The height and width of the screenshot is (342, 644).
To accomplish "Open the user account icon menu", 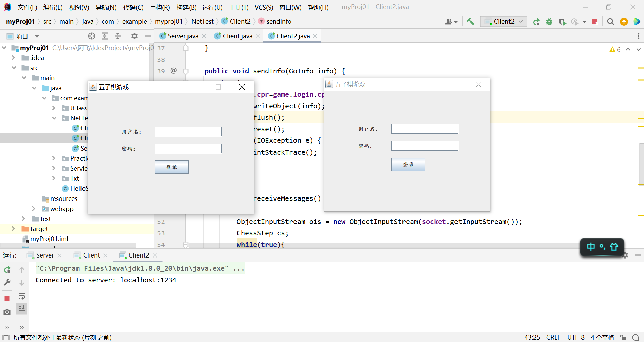I will pyautogui.click(x=451, y=22).
